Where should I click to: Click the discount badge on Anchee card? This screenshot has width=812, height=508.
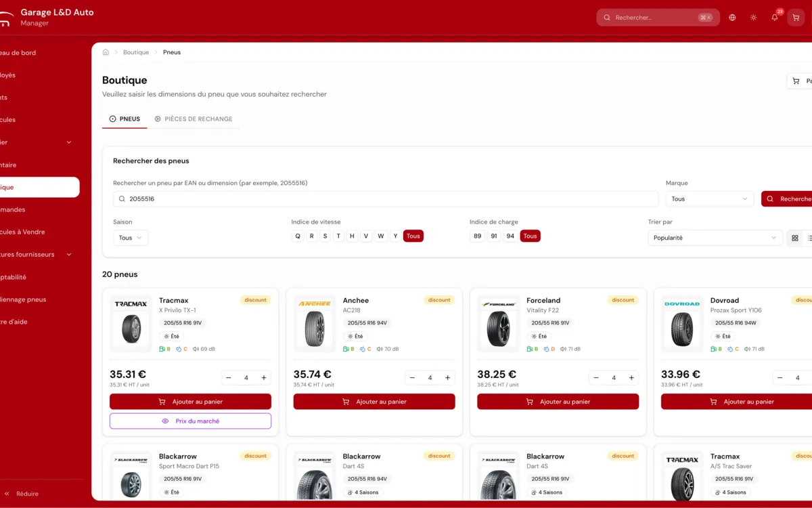click(x=439, y=300)
